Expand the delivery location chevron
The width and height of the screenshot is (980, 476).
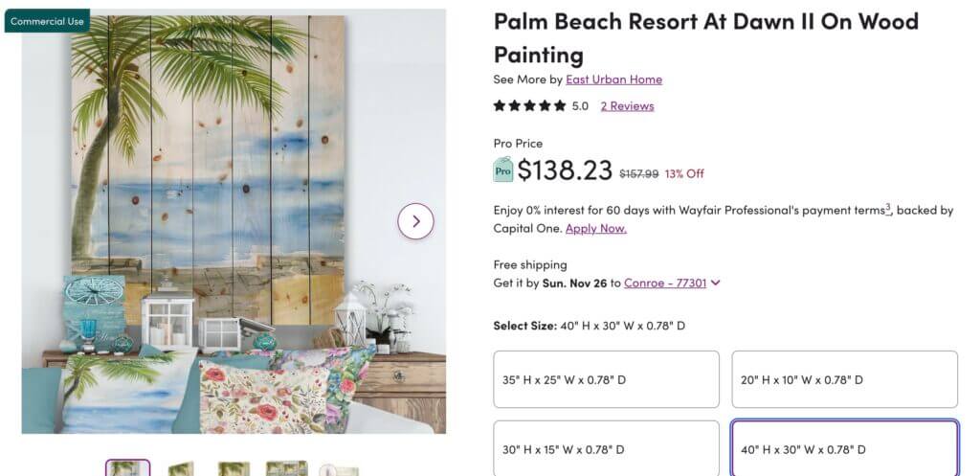point(716,283)
